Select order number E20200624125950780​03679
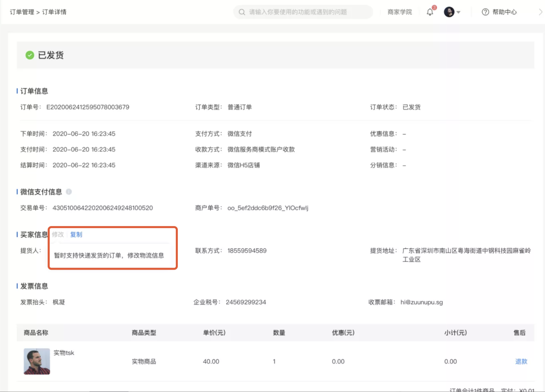The height and width of the screenshot is (392, 545). (x=88, y=107)
